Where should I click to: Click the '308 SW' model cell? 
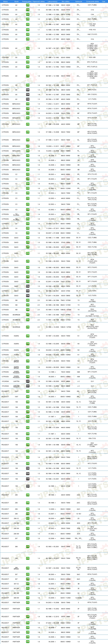coord(16,598)
